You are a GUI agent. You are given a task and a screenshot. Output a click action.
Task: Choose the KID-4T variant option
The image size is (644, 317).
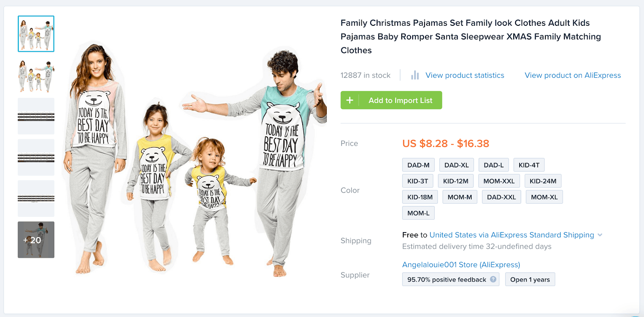point(529,165)
